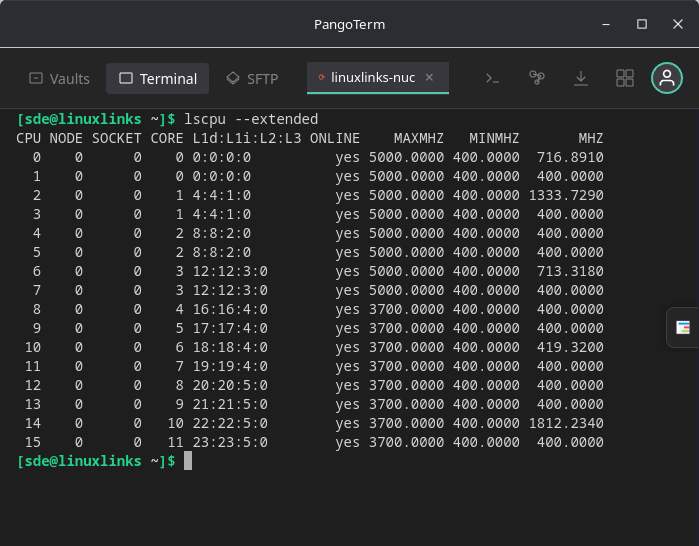The height and width of the screenshot is (546, 699).
Task: Click cache value 16:16:4:0
Action: tap(230, 309)
